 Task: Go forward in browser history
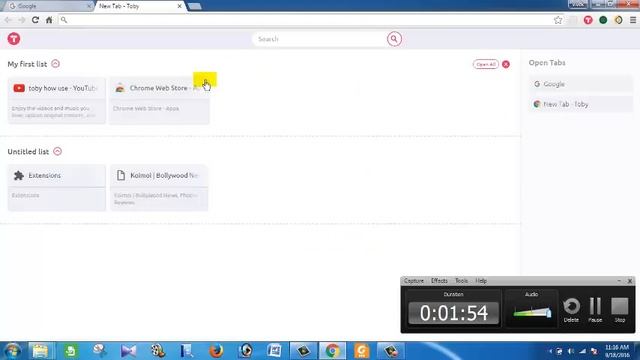click(22, 20)
